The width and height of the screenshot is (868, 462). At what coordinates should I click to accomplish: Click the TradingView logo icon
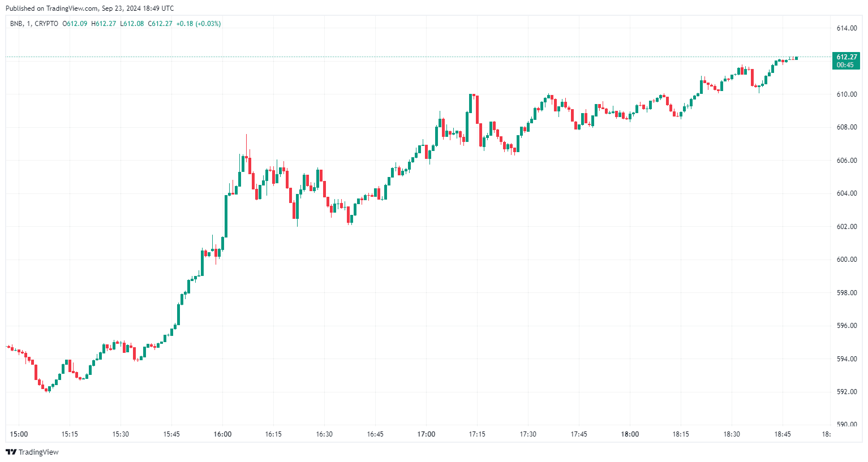tap(11, 452)
